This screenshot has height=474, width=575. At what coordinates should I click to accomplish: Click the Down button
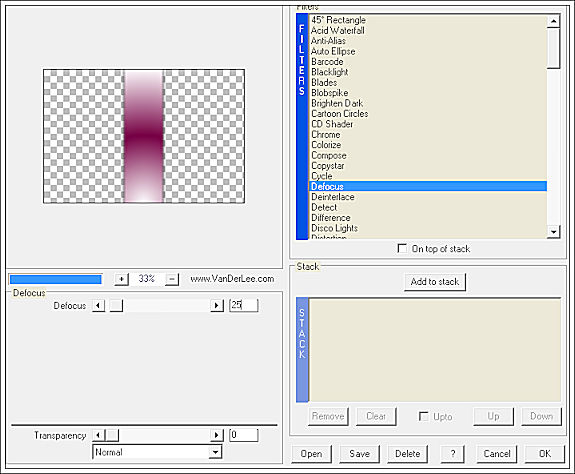541,416
